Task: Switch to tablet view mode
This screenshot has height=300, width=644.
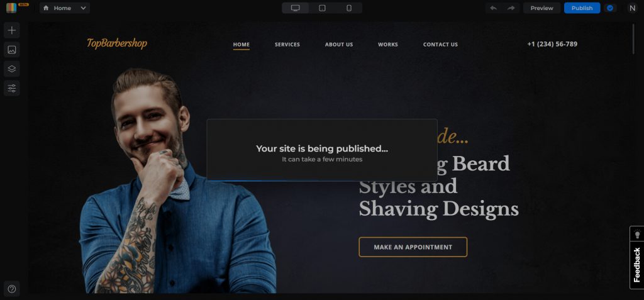Action: [x=323, y=8]
